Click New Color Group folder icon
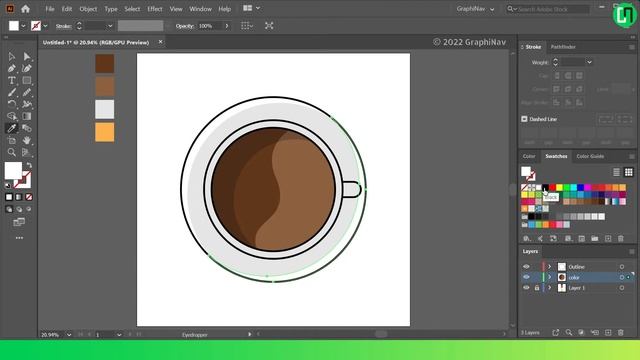This screenshot has height=360, width=640. [x=595, y=238]
